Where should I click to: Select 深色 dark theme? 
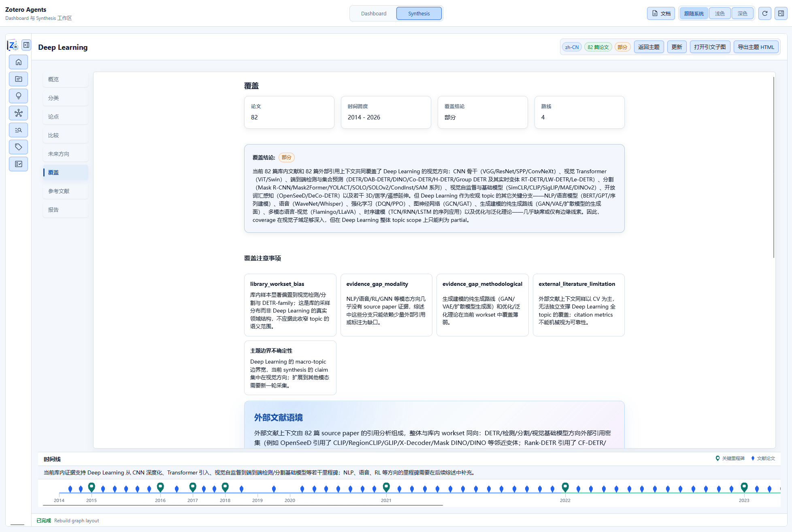pos(743,13)
